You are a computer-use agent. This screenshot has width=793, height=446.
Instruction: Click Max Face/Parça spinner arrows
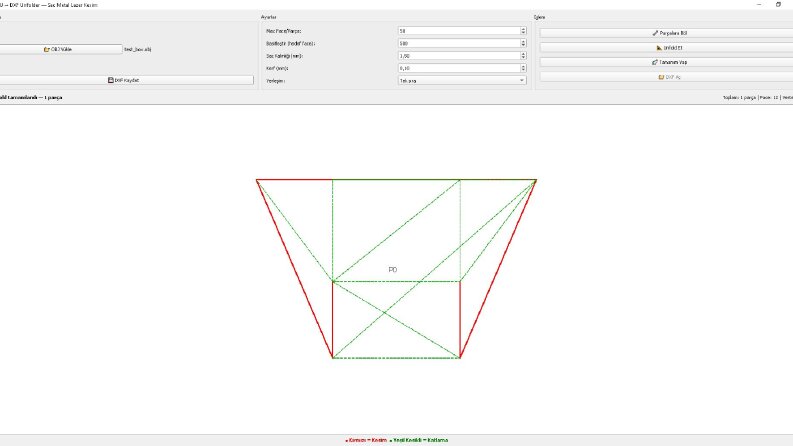click(x=523, y=31)
